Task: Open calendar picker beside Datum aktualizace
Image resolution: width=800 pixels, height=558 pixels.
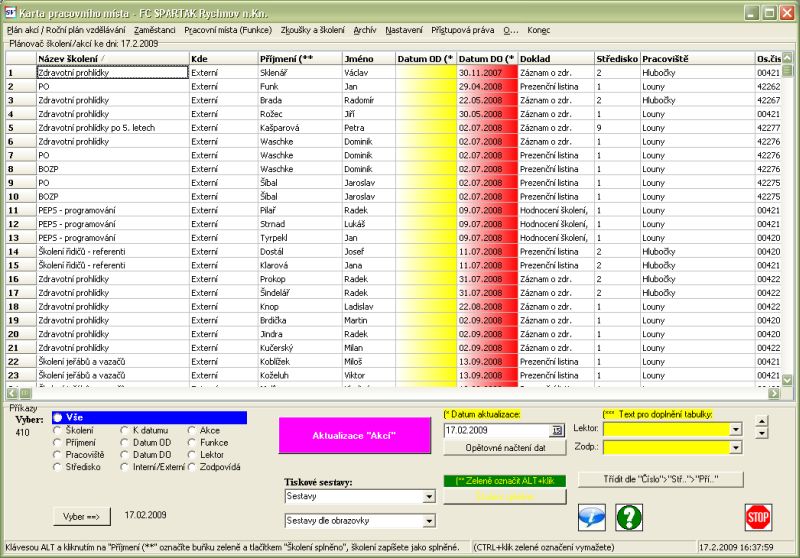Action: pyautogui.click(x=557, y=430)
